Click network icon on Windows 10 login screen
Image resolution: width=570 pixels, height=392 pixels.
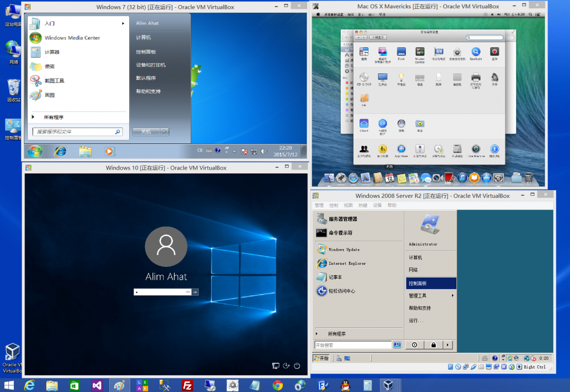[x=276, y=366]
